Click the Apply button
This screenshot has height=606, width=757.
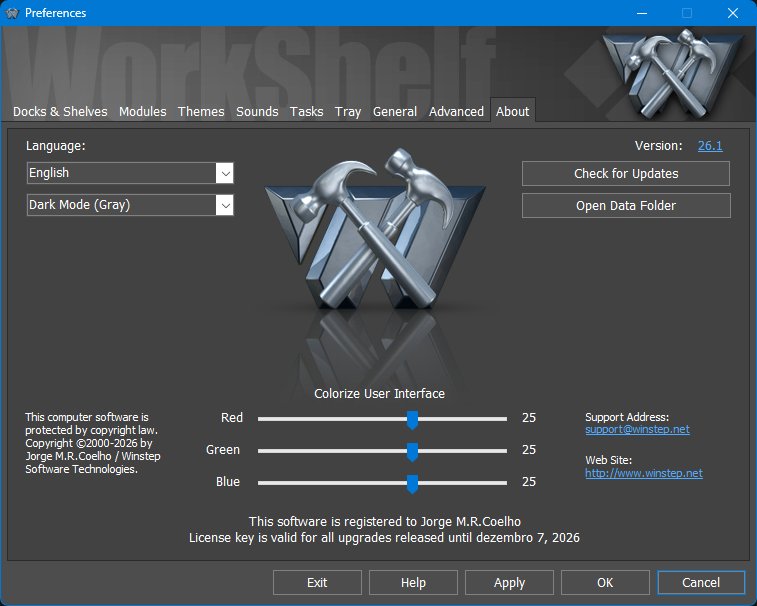(509, 582)
